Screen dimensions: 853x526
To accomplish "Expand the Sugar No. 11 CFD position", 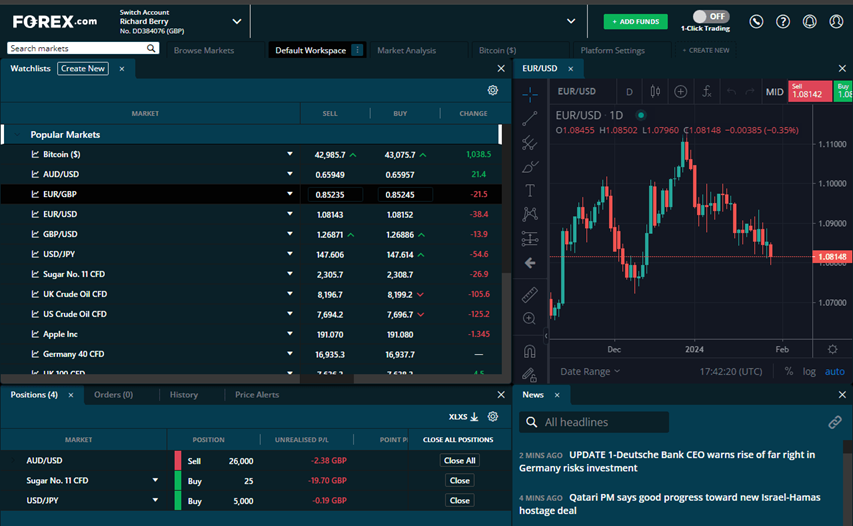I will [x=156, y=480].
